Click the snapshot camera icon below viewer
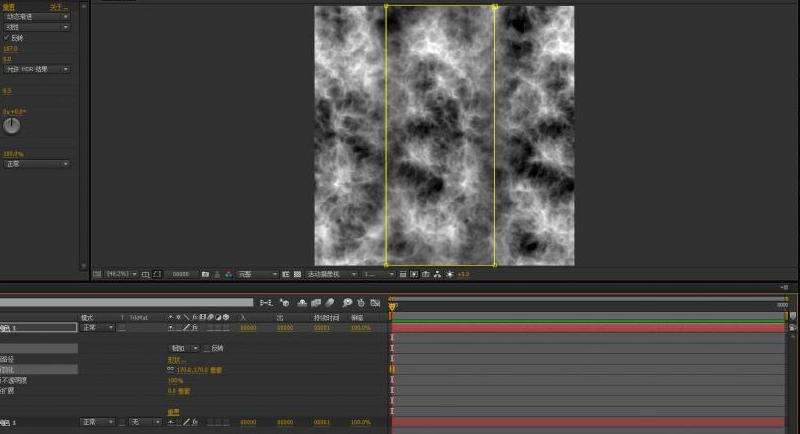800x434 pixels. (205, 273)
